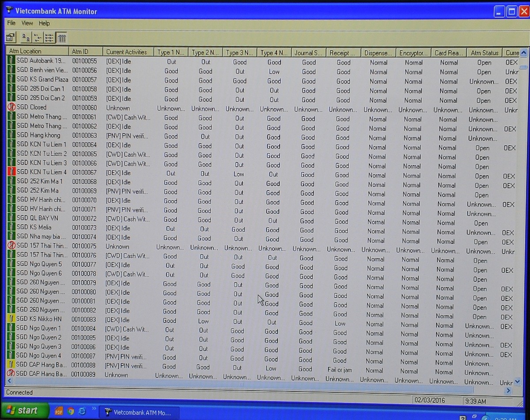Click red alert icon for SGD KCN Tu Liem 4
Image resolution: width=530 pixels, height=420 pixels.
[11, 172]
